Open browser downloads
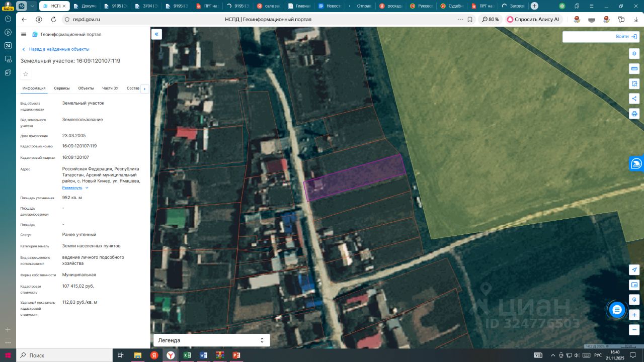The image size is (644, 362). (635, 20)
